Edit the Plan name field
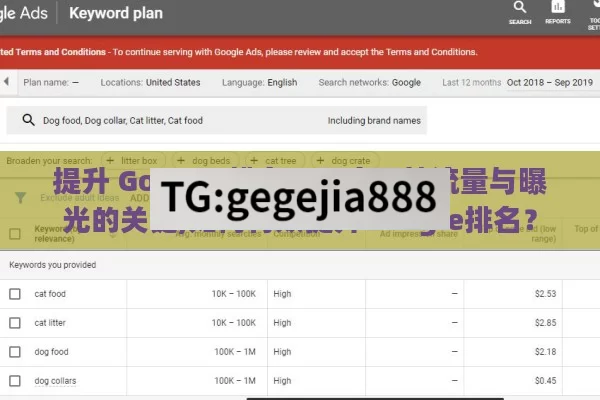Viewport: 600px width, 400px height. pyautogui.click(x=51, y=82)
